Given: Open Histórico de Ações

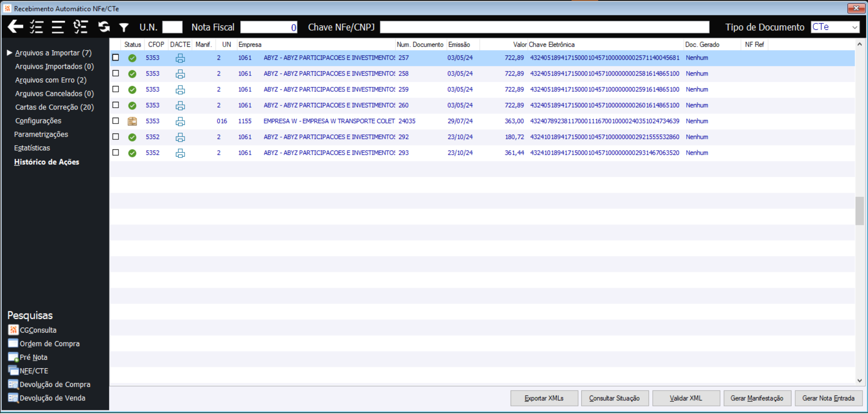Looking at the screenshot, I should pos(47,162).
